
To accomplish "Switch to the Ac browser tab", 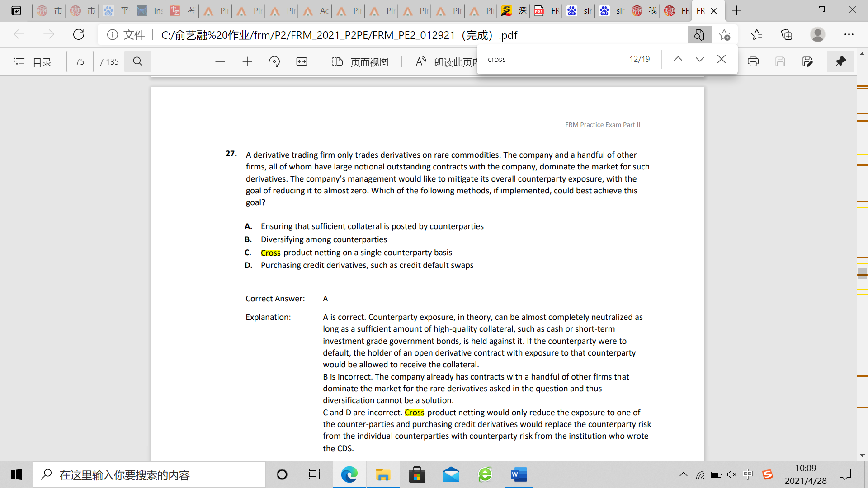I will coord(315,10).
